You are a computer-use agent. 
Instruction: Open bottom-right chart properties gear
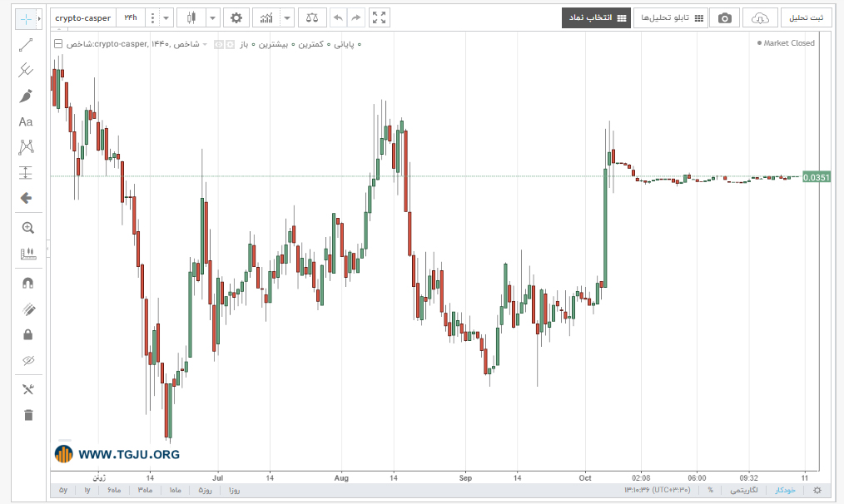tap(817, 490)
